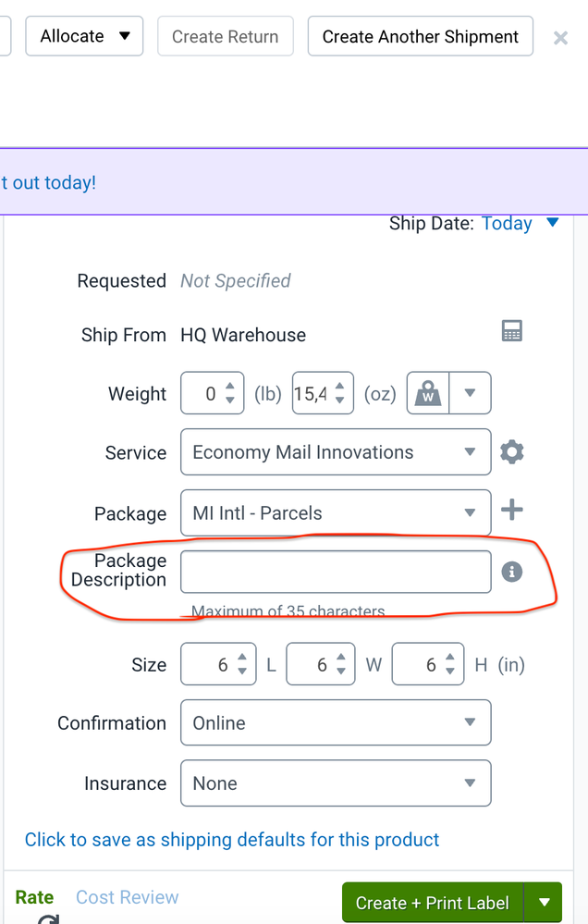
Task: Click Create Another Shipment
Action: 420,36
